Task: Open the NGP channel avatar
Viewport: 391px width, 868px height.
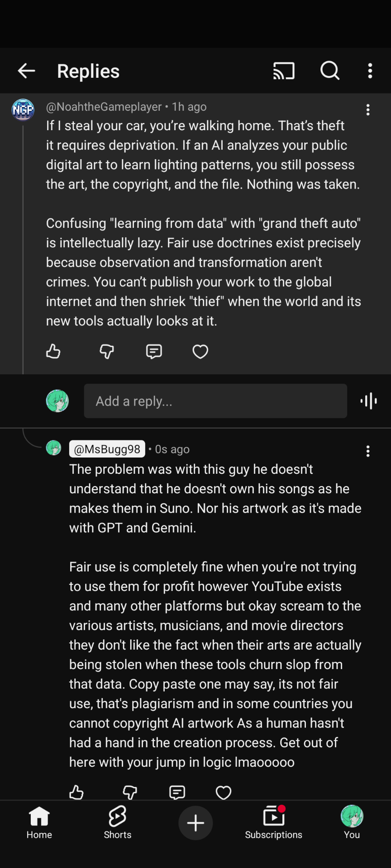Action: point(23,110)
